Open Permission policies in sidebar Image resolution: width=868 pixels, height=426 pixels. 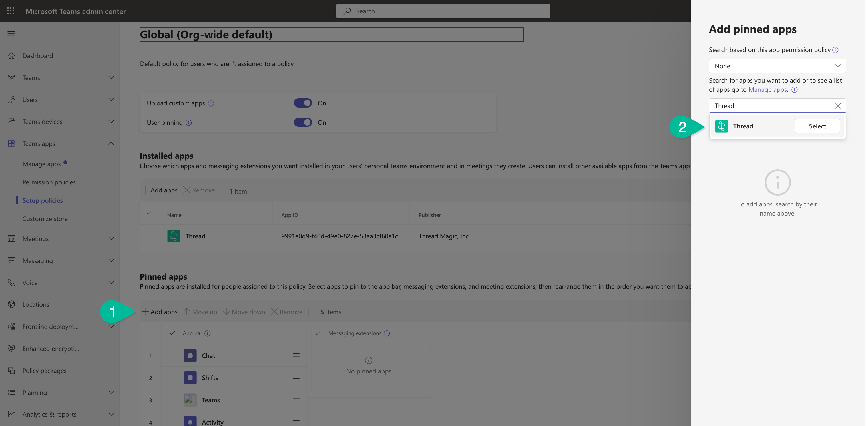[x=49, y=182]
